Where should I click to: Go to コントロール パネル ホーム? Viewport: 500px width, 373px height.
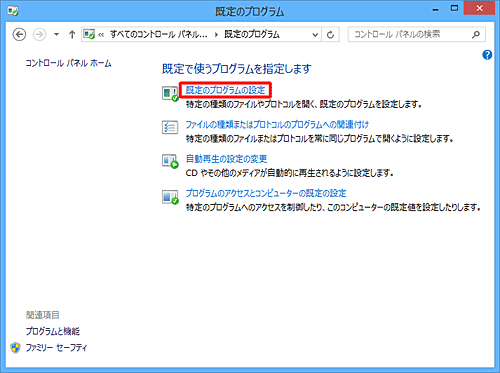click(x=68, y=63)
